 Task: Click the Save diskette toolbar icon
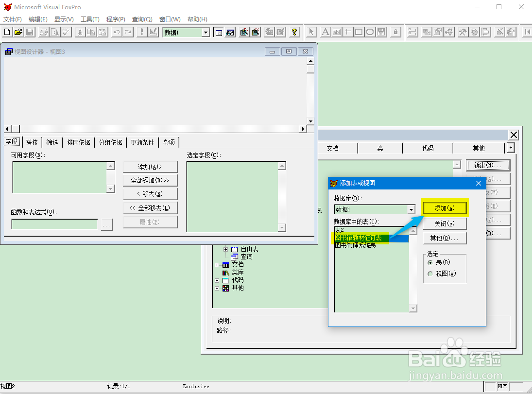[x=30, y=32]
